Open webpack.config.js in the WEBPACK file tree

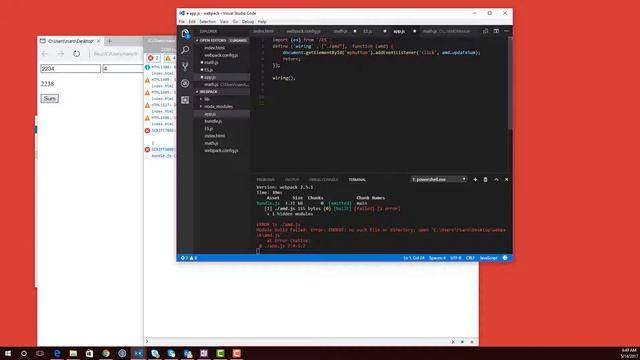(221, 151)
